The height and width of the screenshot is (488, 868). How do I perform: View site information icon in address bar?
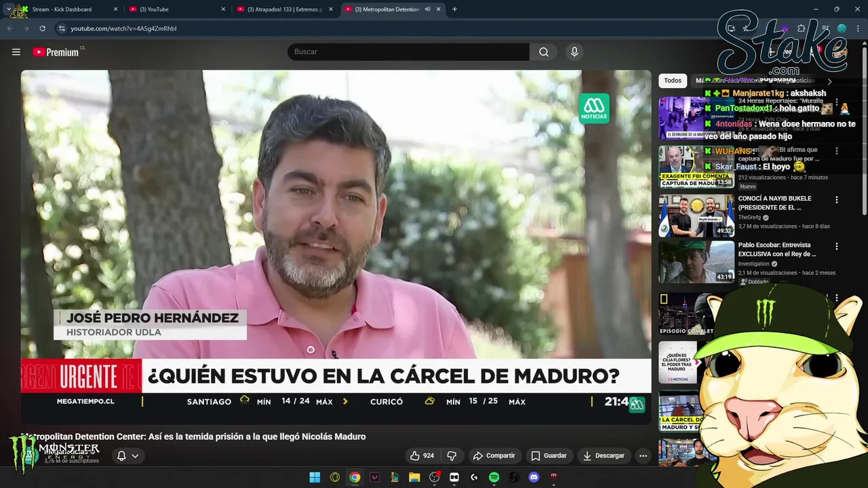62,28
